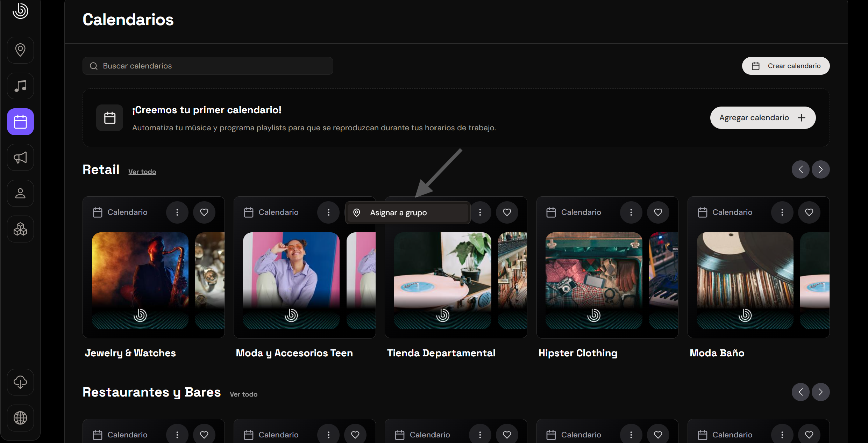Select the calendar sidebar icon

click(20, 122)
